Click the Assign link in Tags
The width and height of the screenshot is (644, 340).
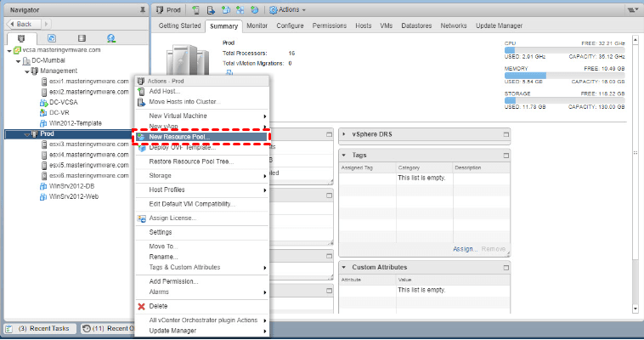point(465,249)
